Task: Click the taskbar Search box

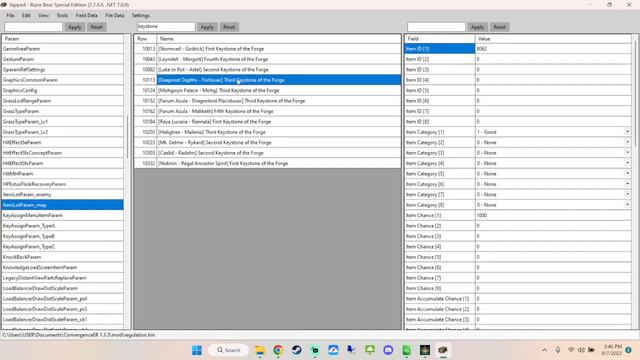Action: pyautogui.click(x=229, y=350)
